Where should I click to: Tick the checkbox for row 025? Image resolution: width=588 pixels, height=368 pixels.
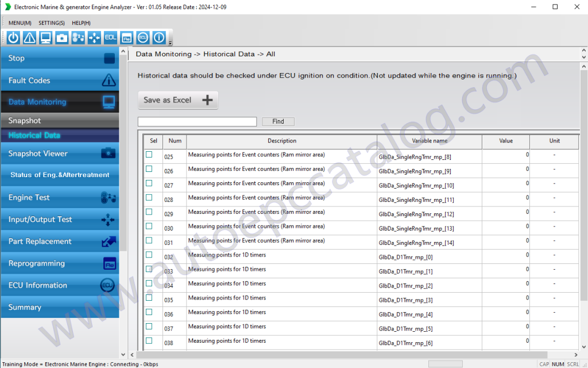pos(149,154)
